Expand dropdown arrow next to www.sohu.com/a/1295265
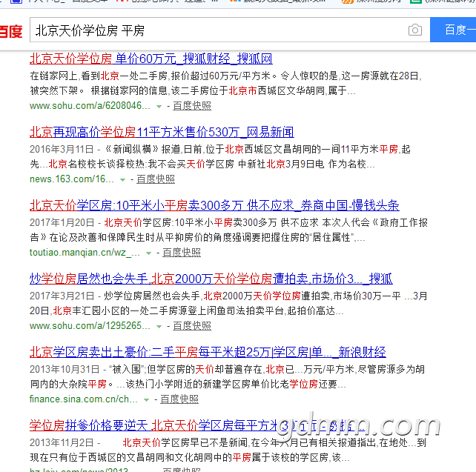 pyautogui.click(x=159, y=327)
